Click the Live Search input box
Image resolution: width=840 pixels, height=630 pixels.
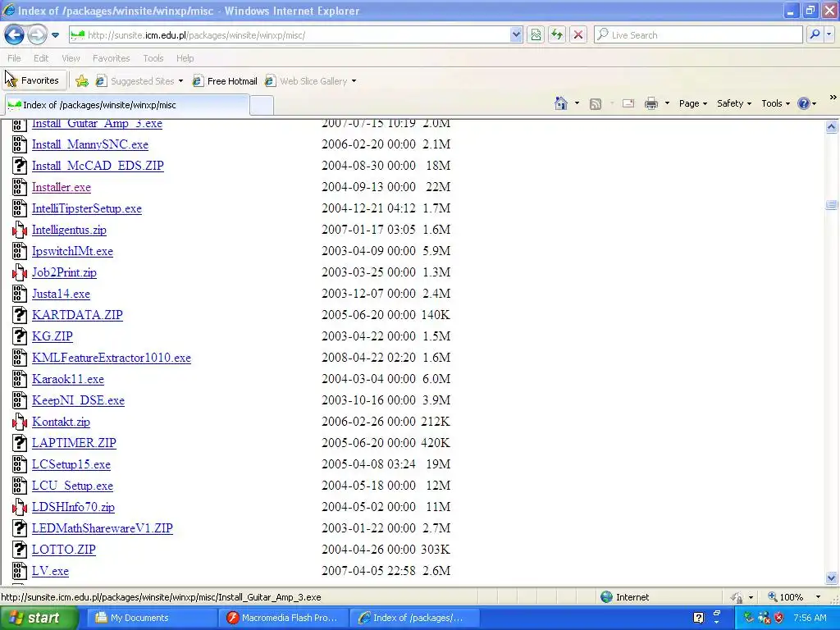tap(698, 35)
